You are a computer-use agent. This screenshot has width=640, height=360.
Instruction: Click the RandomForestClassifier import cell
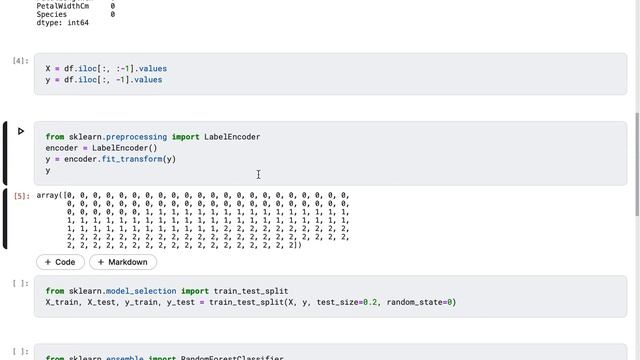330,352
